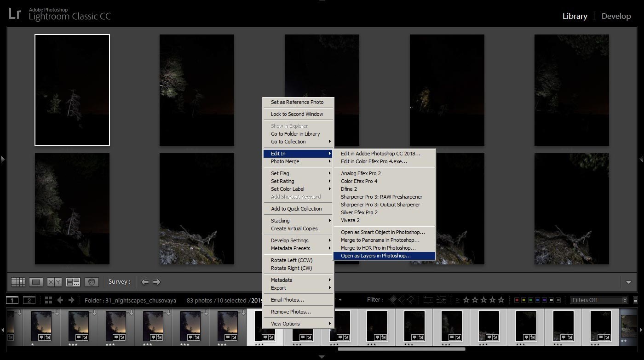
Task: Select Edit in Adobe Photoshop CC 2018
Action: [x=380, y=154]
